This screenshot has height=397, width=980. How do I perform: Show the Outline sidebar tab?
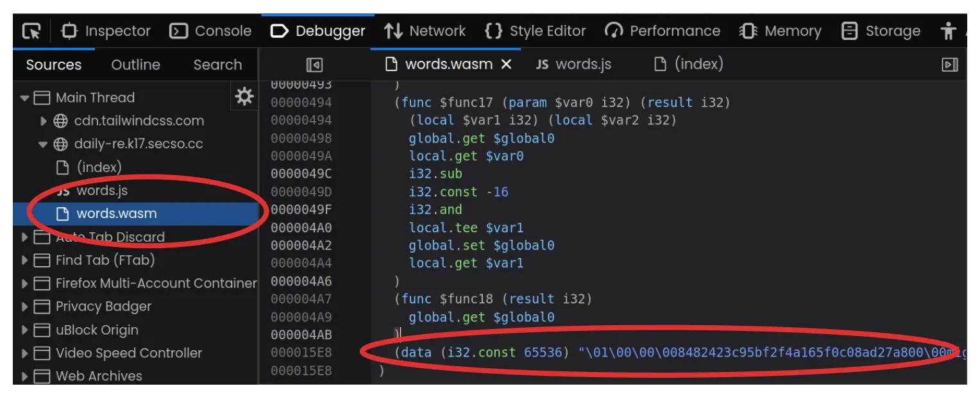tap(135, 65)
